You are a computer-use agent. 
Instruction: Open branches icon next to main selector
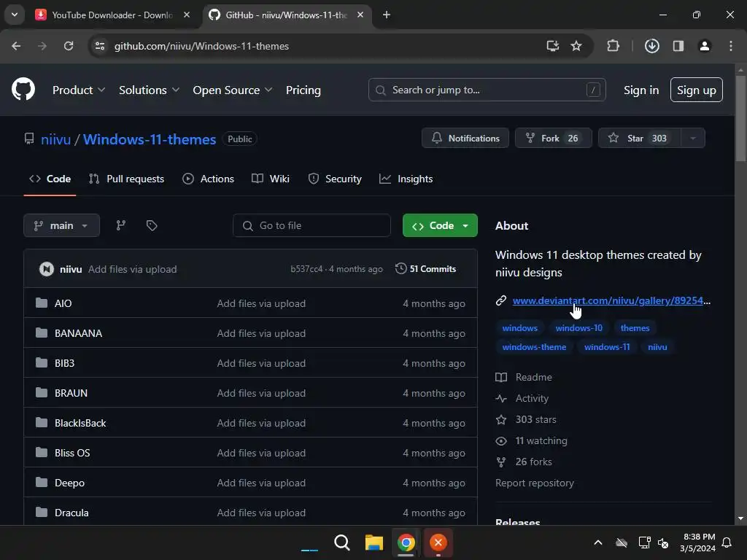pos(121,225)
